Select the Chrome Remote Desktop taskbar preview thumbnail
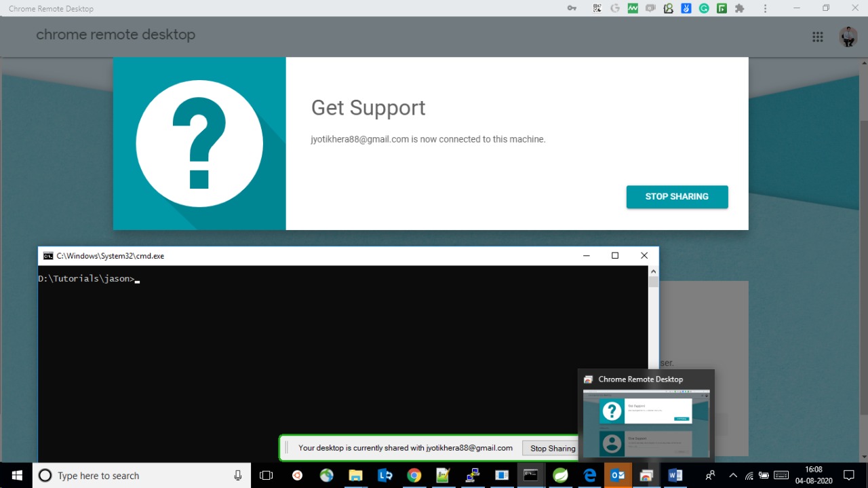 click(x=646, y=423)
